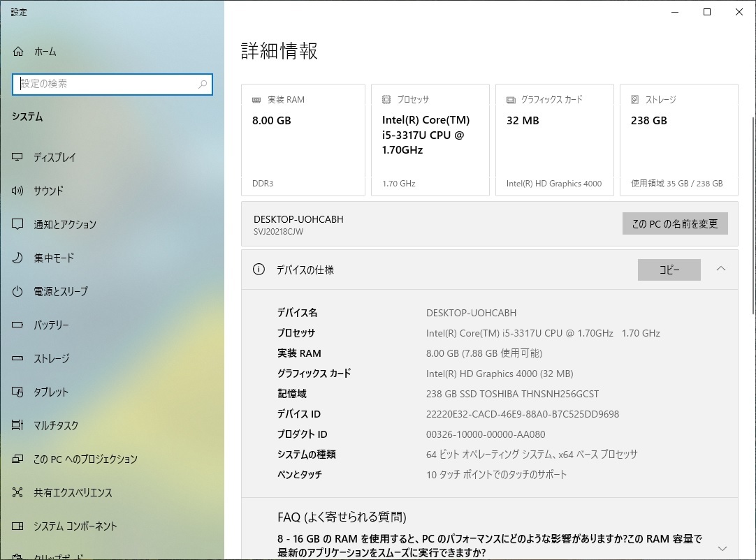Click the search magnifier icon

tap(203, 84)
